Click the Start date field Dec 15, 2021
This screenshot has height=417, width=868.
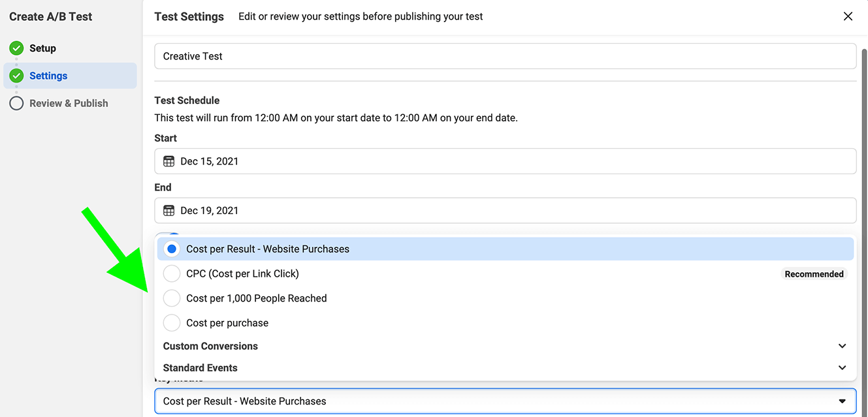point(505,161)
